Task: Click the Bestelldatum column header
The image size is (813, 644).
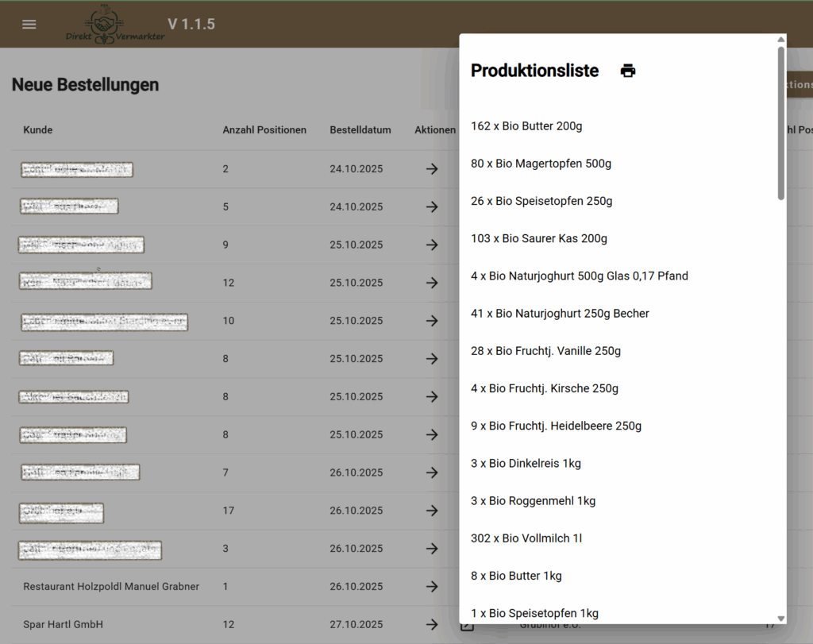Action: click(360, 130)
